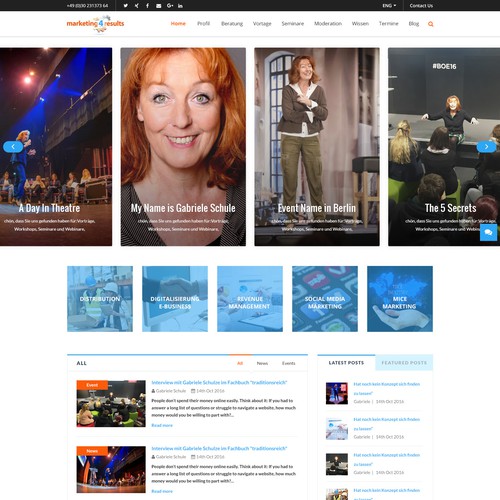Open the A Day In Theatre slide
Viewport: 500px width, 500px height.
56,147
